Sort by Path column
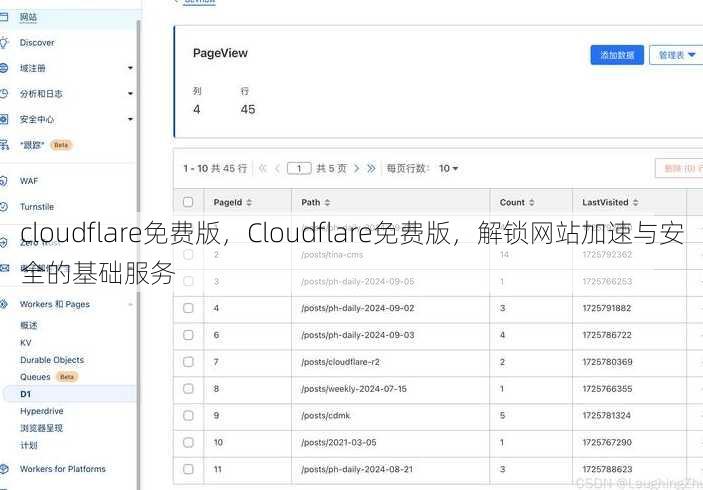The image size is (703, 490). click(316, 203)
